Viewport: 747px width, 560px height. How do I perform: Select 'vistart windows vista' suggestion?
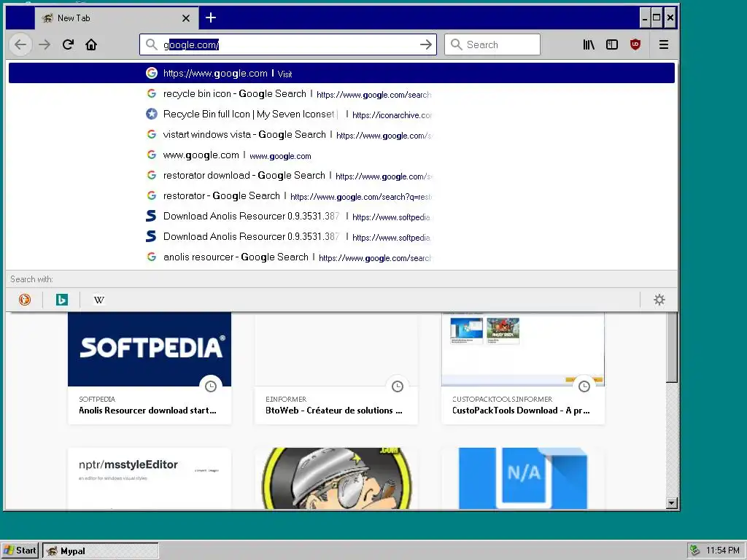[x=341, y=135]
